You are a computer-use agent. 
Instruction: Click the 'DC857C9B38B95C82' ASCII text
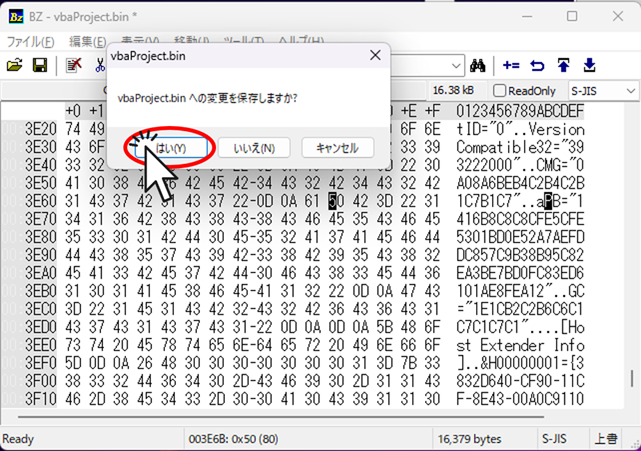520,255
